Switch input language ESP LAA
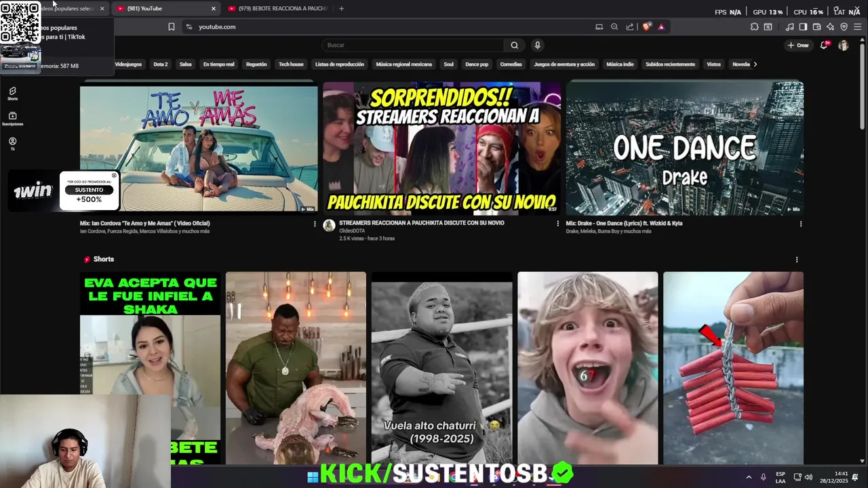Image resolution: width=868 pixels, height=488 pixels. 781,477
